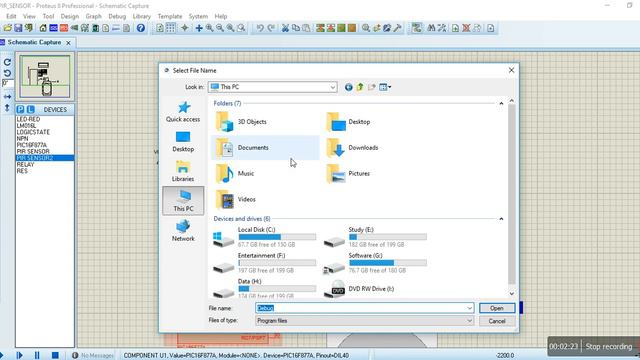Click the Open button
Screen dimensions: 640x360
[x=497, y=308]
